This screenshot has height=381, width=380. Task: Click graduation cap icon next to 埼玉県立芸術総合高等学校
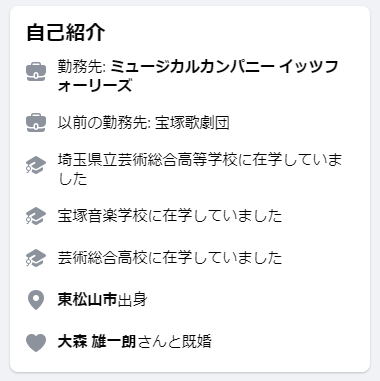tap(36, 165)
